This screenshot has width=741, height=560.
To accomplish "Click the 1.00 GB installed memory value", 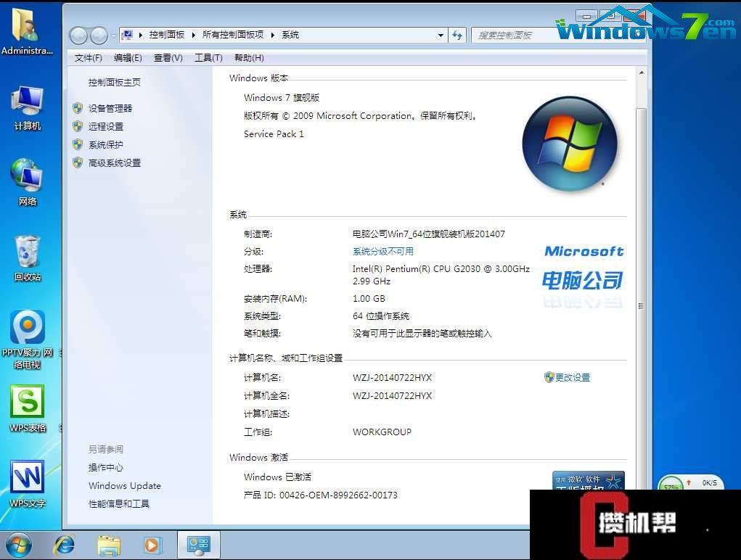I will (x=369, y=298).
